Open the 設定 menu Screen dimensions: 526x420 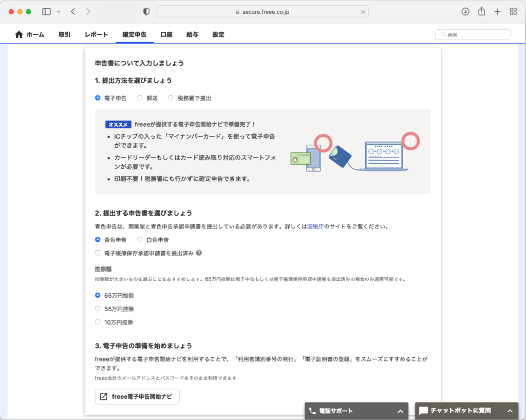tap(218, 34)
